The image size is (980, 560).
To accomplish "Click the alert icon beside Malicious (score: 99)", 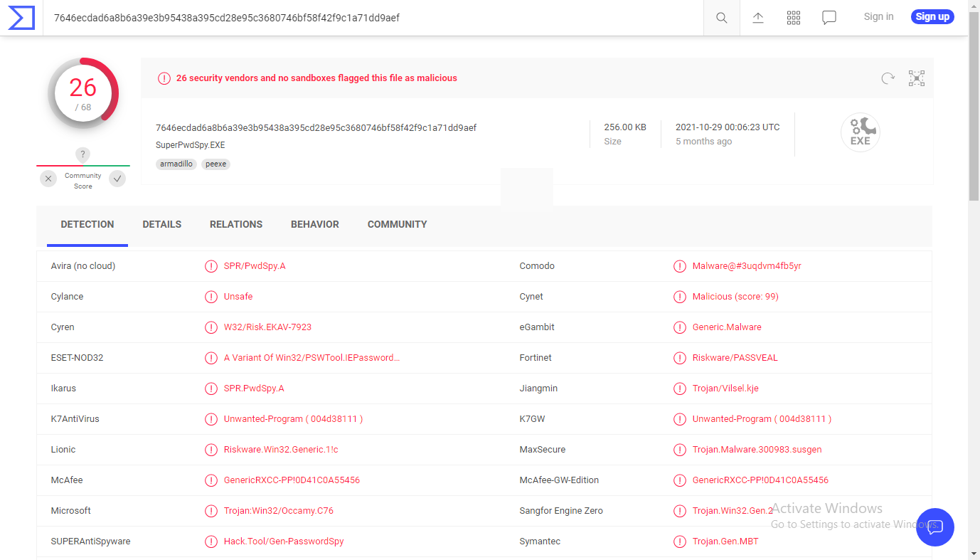I will point(680,297).
